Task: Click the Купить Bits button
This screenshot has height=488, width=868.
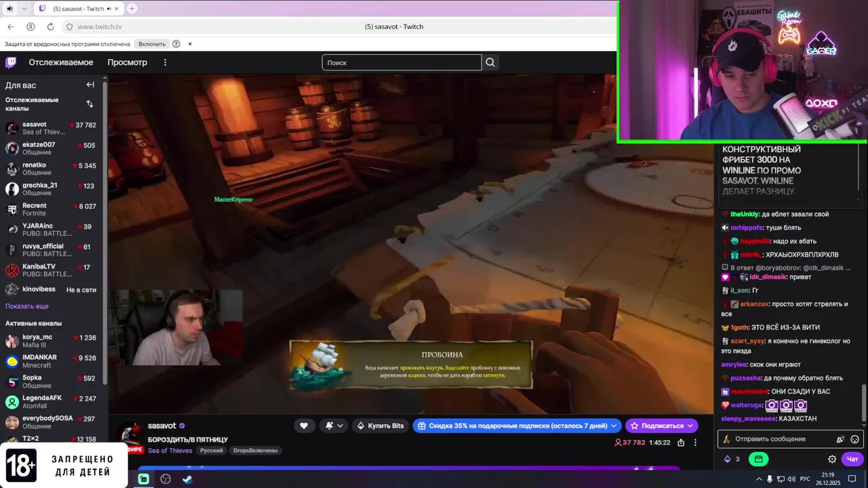Action: tap(380, 426)
